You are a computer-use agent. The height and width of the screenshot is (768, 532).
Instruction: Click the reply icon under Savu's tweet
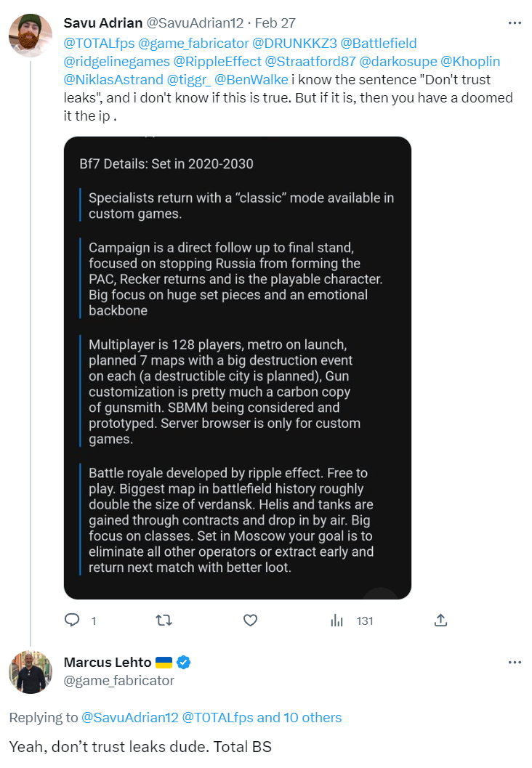[73, 620]
